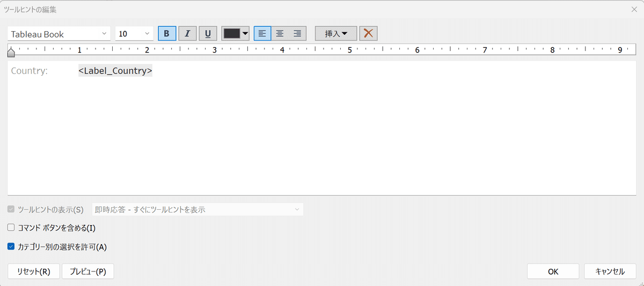The height and width of the screenshot is (286, 644).
Task: Click the Country: label text
Action: pyautogui.click(x=30, y=71)
